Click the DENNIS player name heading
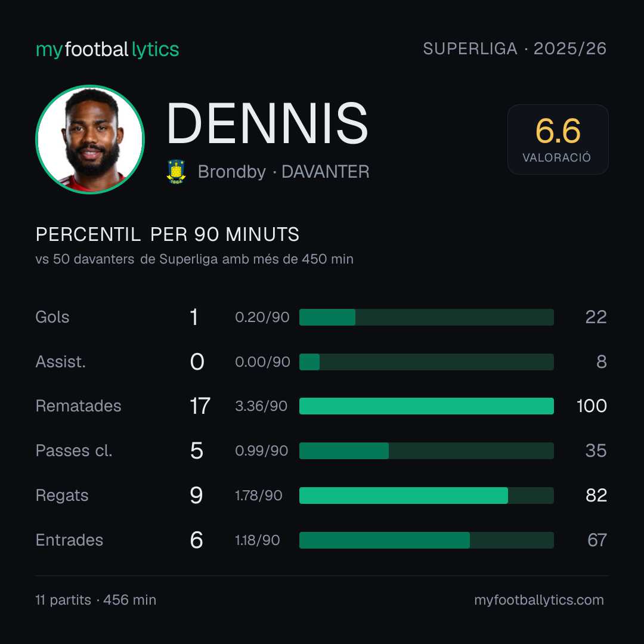The image size is (644, 644). pyautogui.click(x=267, y=123)
